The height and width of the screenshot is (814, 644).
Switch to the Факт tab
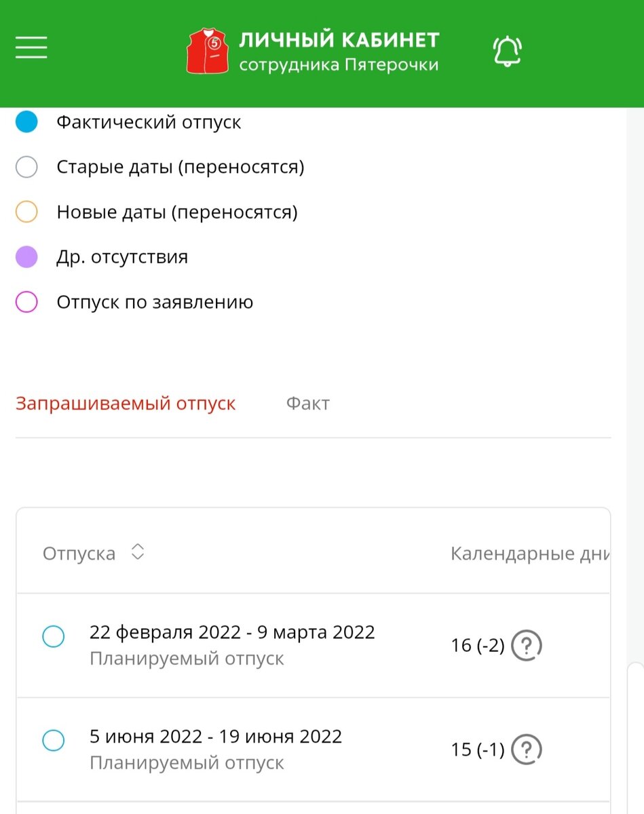(308, 403)
